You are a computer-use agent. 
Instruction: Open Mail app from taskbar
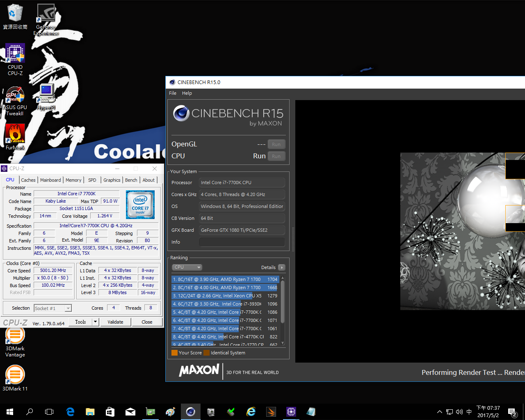tap(130, 412)
